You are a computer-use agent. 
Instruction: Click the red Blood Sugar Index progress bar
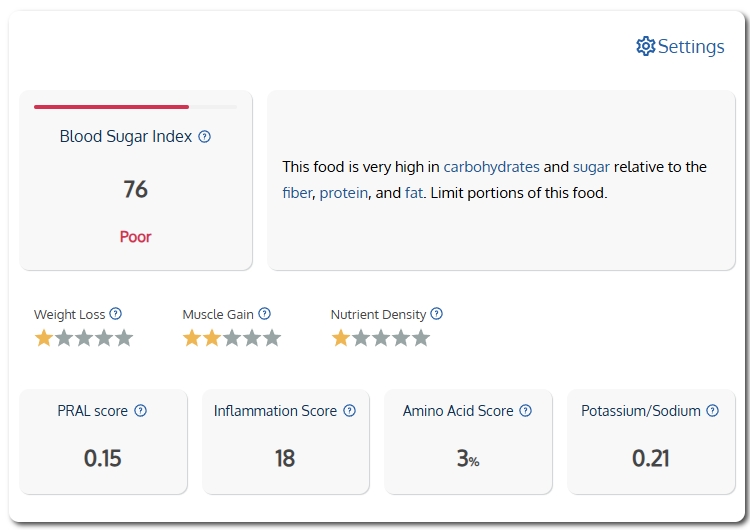111,107
